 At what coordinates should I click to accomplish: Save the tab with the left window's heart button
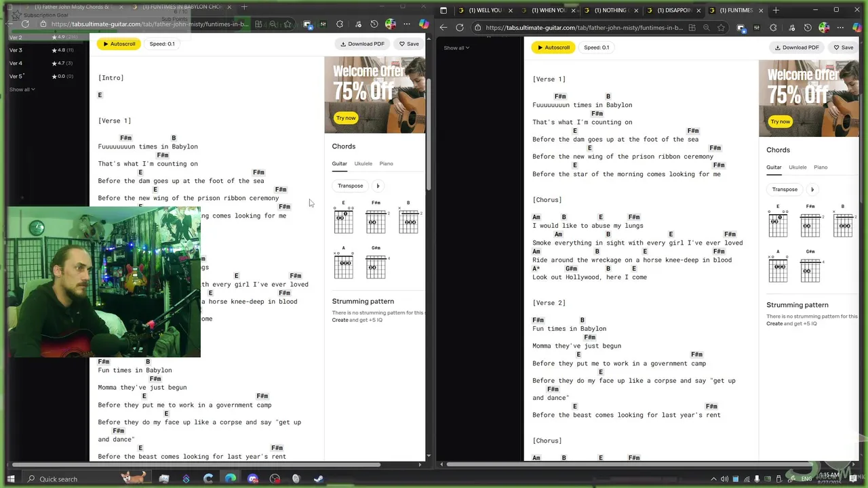[x=409, y=43]
